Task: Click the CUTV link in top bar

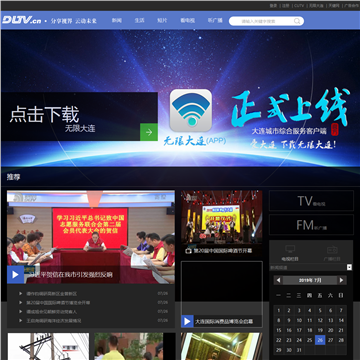Action: point(299,6)
